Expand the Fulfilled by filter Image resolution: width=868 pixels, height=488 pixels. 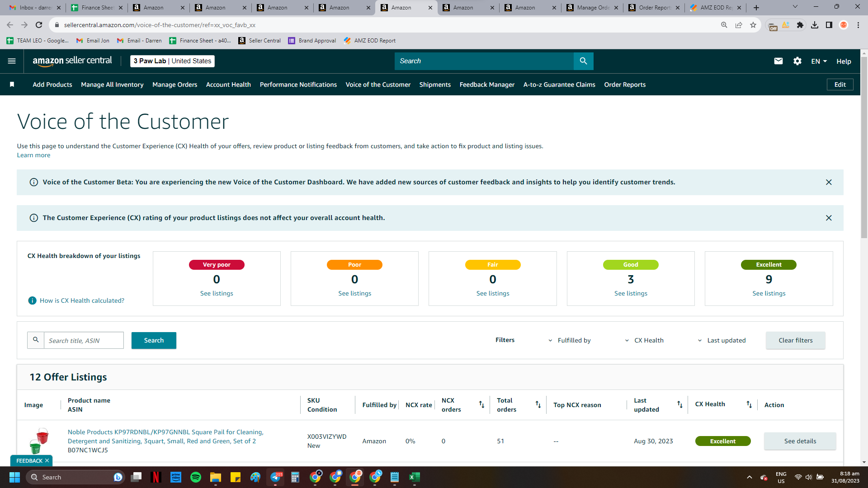click(570, 340)
